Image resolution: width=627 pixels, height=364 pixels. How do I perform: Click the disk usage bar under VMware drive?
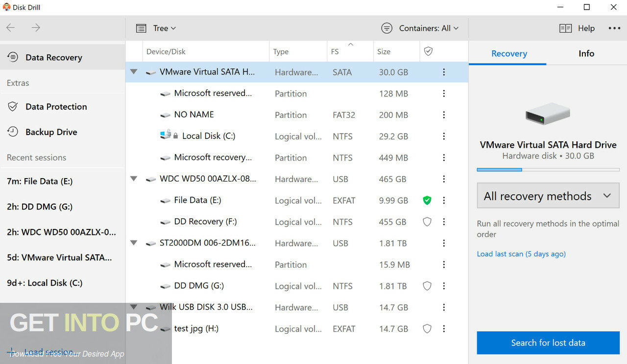point(548,170)
